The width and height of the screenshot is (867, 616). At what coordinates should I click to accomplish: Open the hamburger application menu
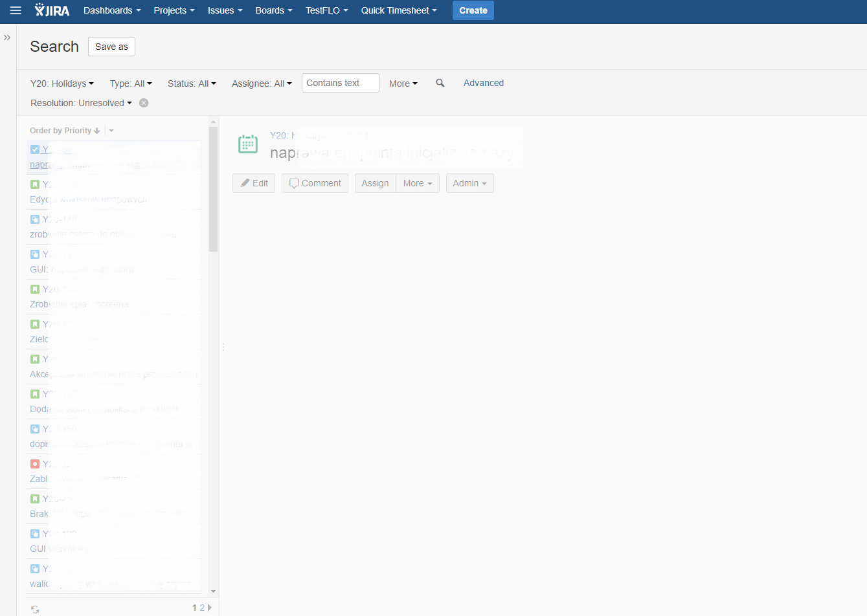click(16, 10)
